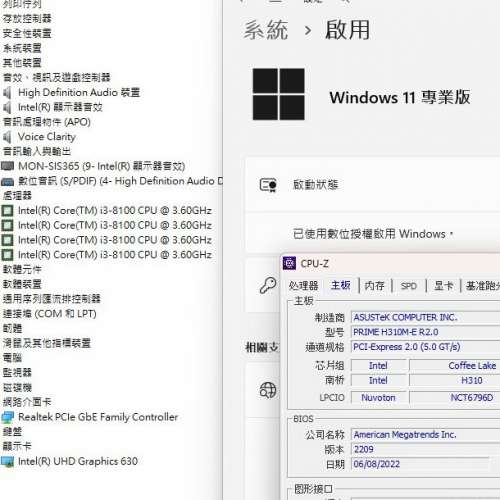Click the Nuvoton LPCIO vendor value
The width and height of the screenshot is (500, 500).
[x=379, y=398]
